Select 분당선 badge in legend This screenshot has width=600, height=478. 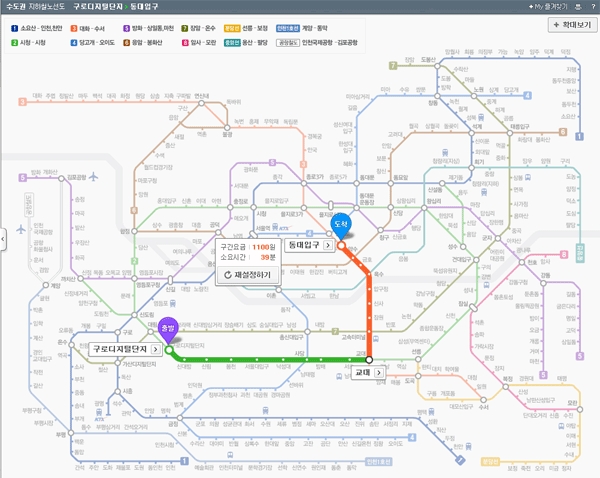point(232,28)
